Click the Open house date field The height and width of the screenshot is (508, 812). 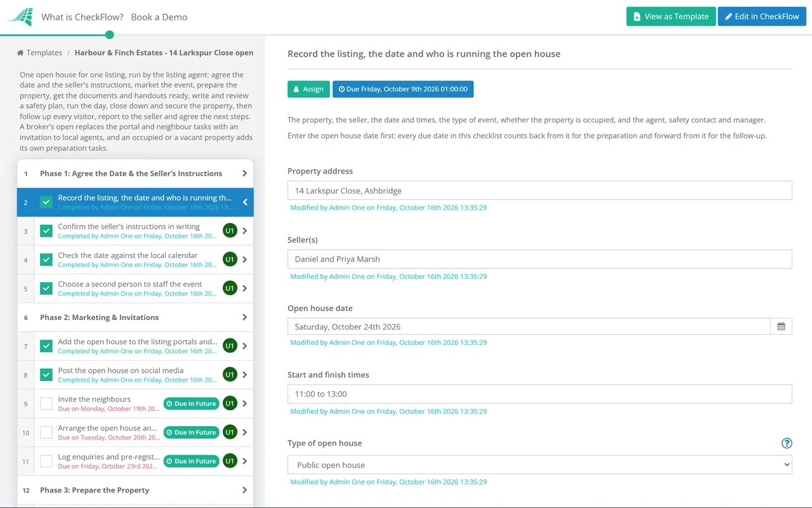[x=529, y=326]
